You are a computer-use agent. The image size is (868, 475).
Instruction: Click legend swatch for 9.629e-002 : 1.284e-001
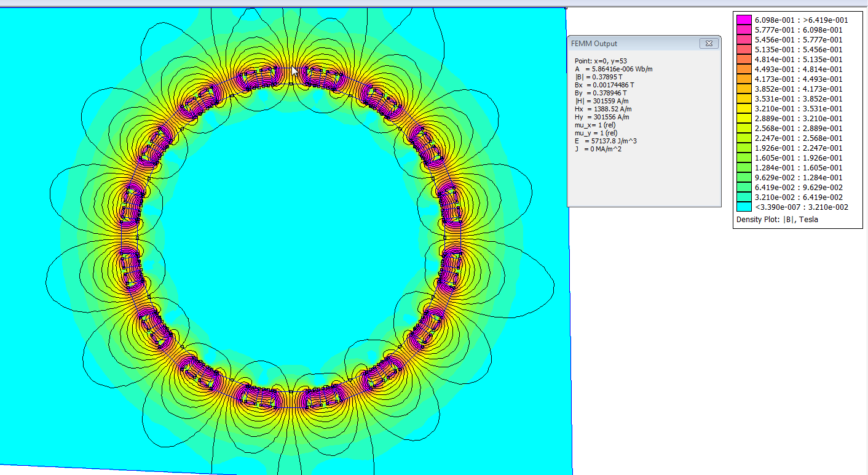pos(744,177)
